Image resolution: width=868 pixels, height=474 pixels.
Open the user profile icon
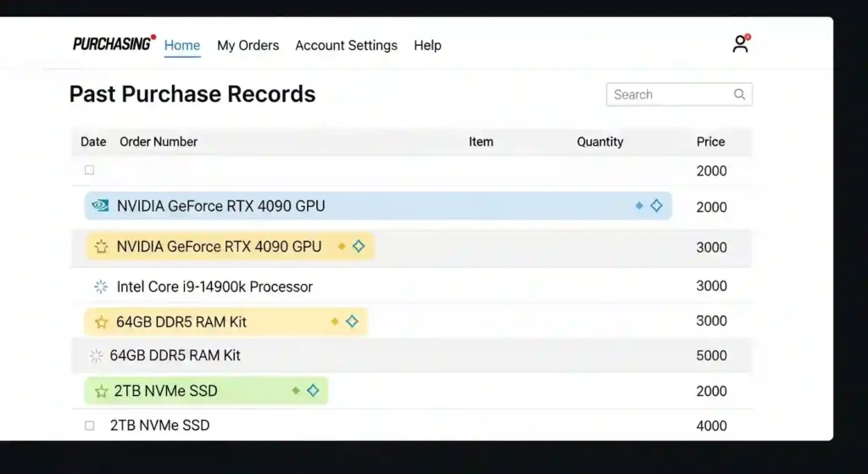tap(740, 44)
